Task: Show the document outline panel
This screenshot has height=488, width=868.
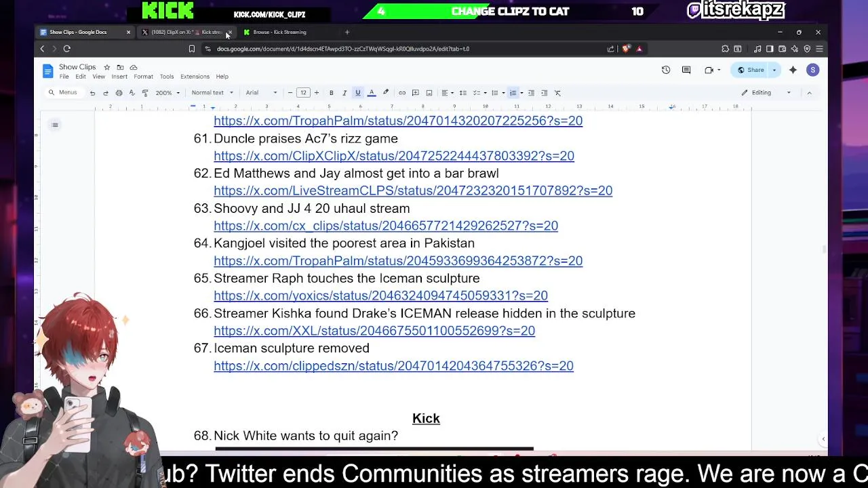Action: click(x=55, y=125)
